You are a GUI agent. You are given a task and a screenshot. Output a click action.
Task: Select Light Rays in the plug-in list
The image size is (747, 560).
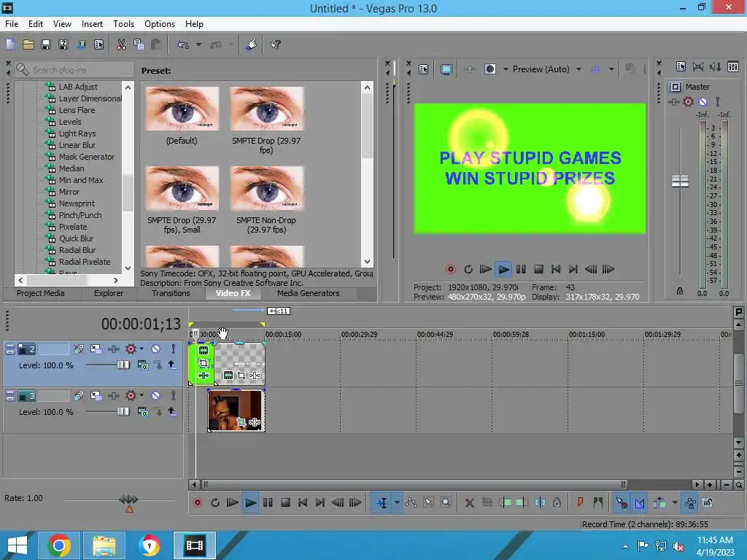[x=77, y=133]
